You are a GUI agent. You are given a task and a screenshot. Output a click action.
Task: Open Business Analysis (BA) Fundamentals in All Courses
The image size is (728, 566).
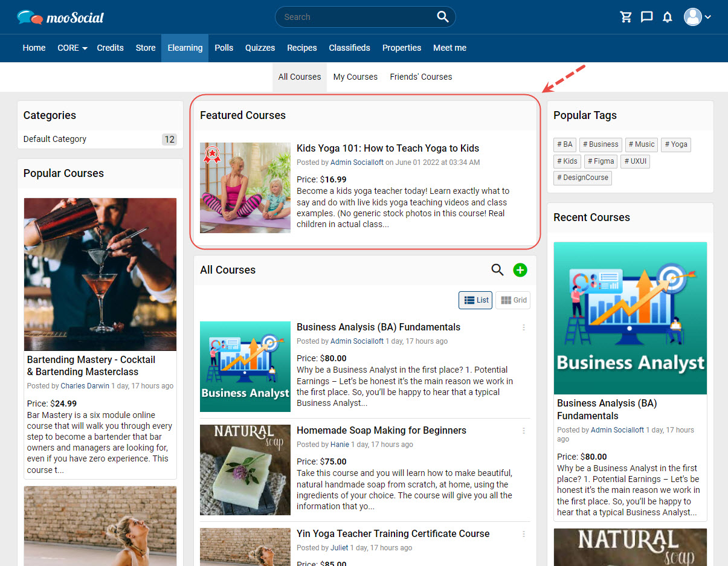[x=378, y=327]
